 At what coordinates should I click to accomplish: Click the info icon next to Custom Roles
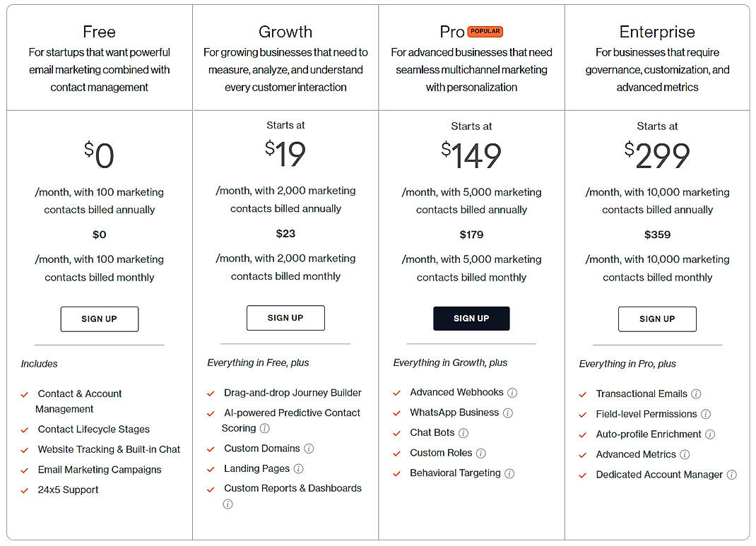click(x=480, y=453)
